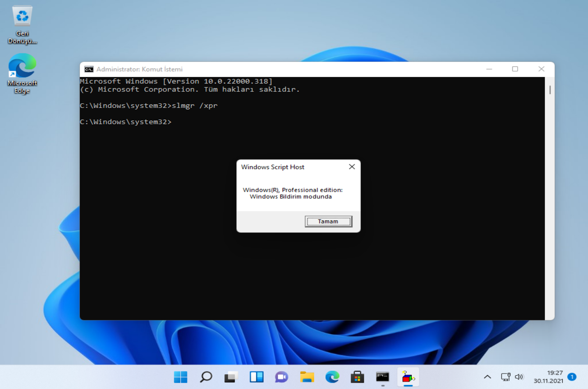
Task: Minimize the Komut İstemi window
Action: tap(489, 69)
